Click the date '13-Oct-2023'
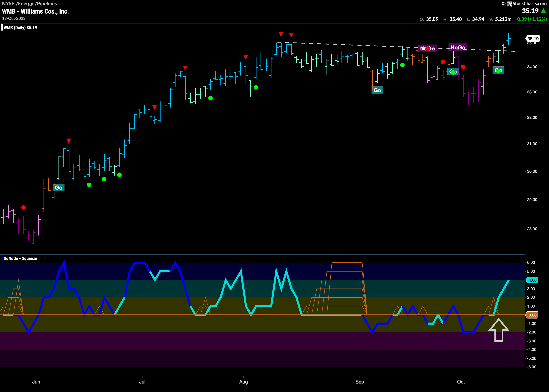Viewport: 549px width, 392px height. coord(14,18)
